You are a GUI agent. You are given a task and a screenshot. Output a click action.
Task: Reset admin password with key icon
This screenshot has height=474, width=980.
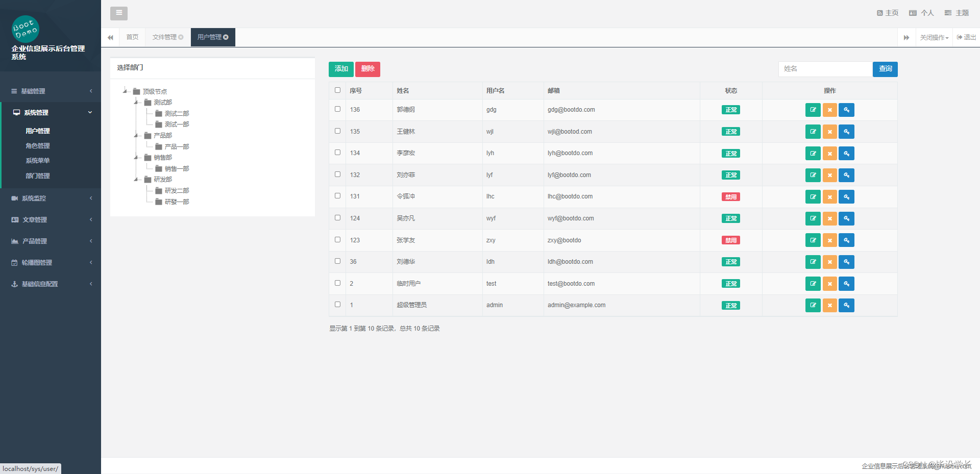pyautogui.click(x=846, y=305)
